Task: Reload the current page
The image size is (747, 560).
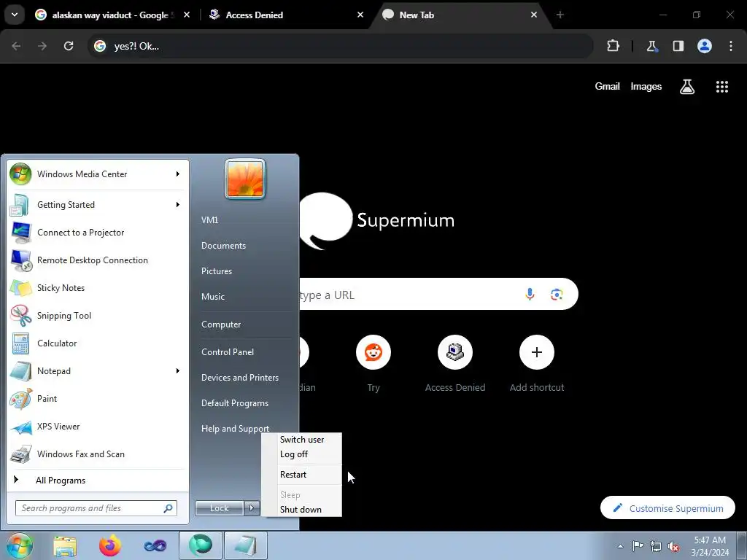Action: tap(69, 46)
